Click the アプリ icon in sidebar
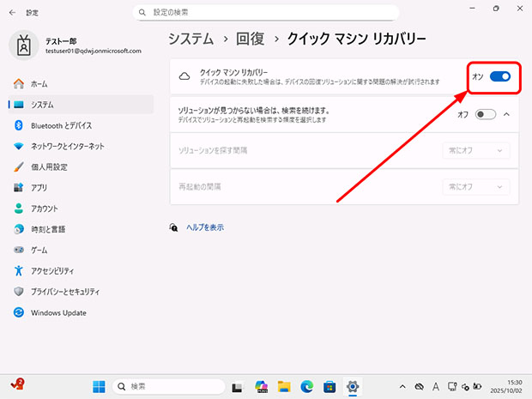This screenshot has height=399, width=532. (19, 188)
